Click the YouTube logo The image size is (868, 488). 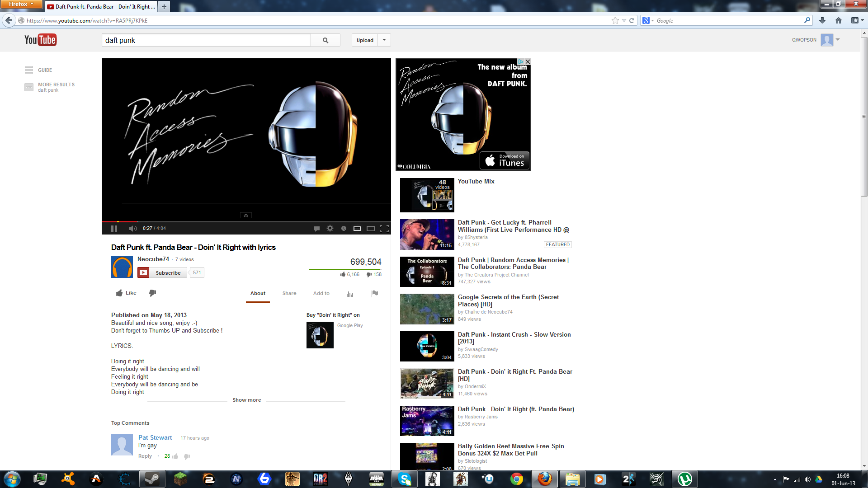pyautogui.click(x=40, y=40)
